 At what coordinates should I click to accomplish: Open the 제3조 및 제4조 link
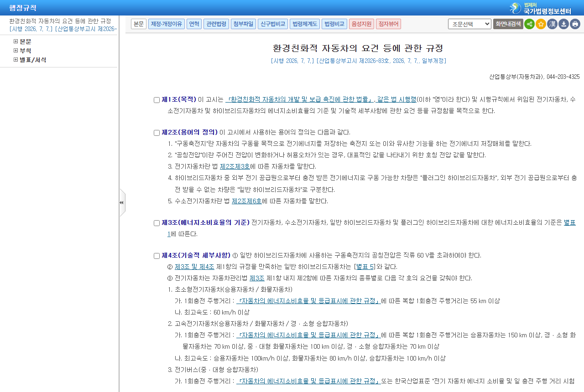tap(194, 267)
